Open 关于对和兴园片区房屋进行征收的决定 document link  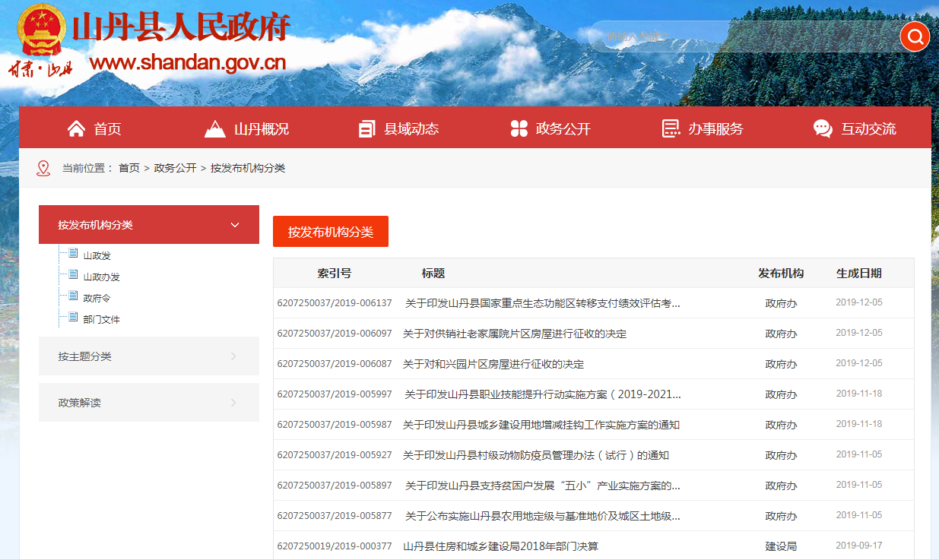493,364
